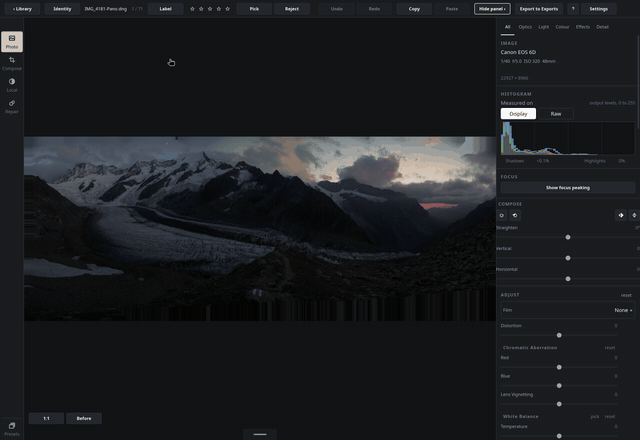Mark photo as Reject
Viewport: 640px width, 440px height.
coord(292,9)
